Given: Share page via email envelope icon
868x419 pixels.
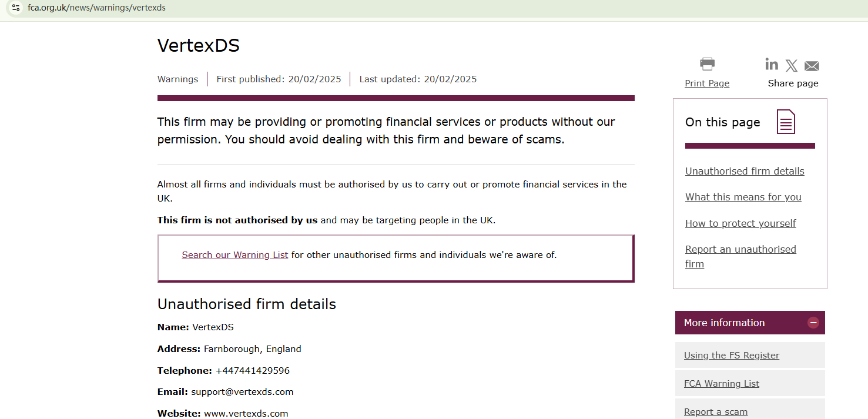Looking at the screenshot, I should tap(812, 66).
